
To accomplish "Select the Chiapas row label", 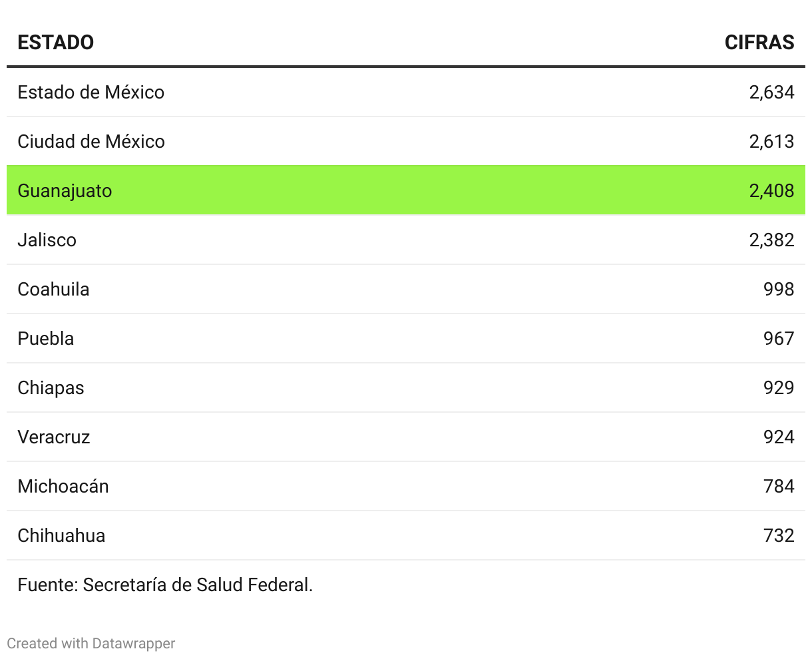I will [x=51, y=387].
